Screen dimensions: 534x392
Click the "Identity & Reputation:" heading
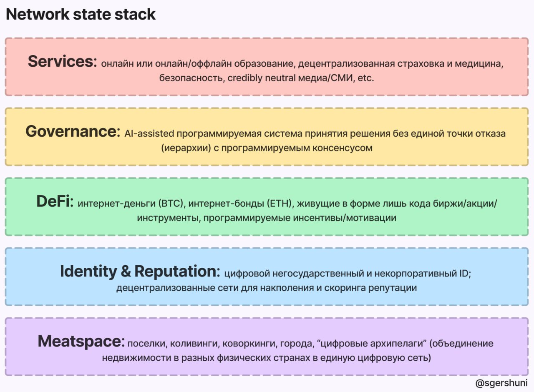[x=140, y=271]
